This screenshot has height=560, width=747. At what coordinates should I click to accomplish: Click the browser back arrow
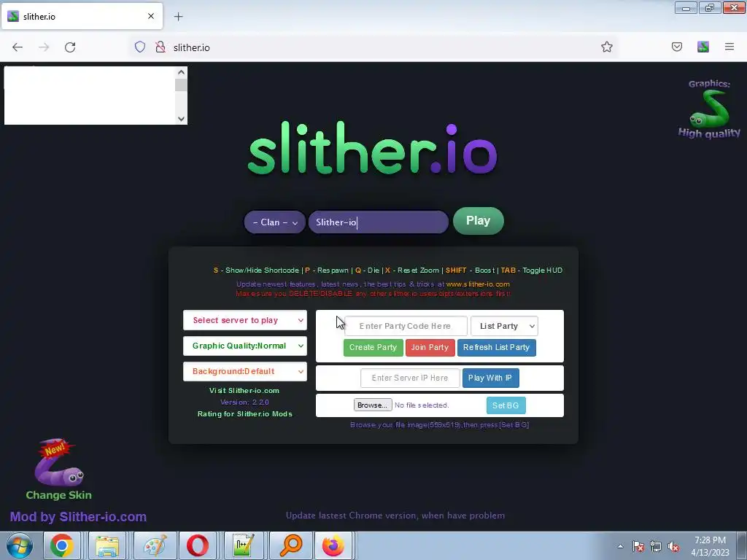pyautogui.click(x=18, y=47)
